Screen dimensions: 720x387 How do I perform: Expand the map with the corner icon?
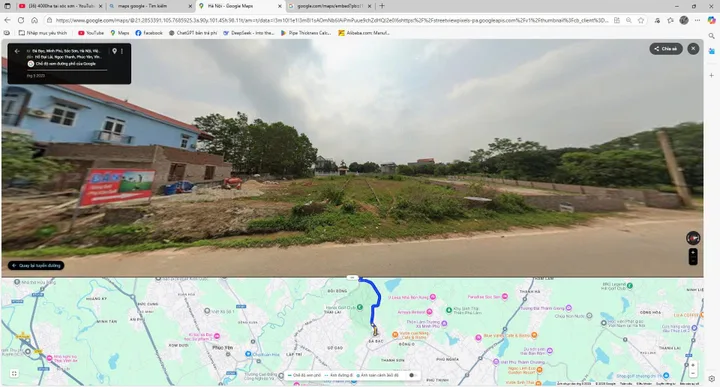tap(14, 374)
